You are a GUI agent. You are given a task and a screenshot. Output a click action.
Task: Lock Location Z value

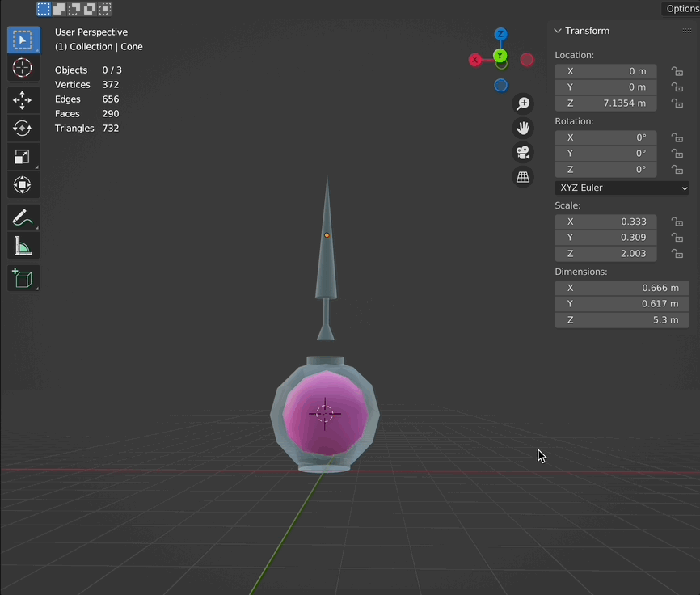[677, 103]
